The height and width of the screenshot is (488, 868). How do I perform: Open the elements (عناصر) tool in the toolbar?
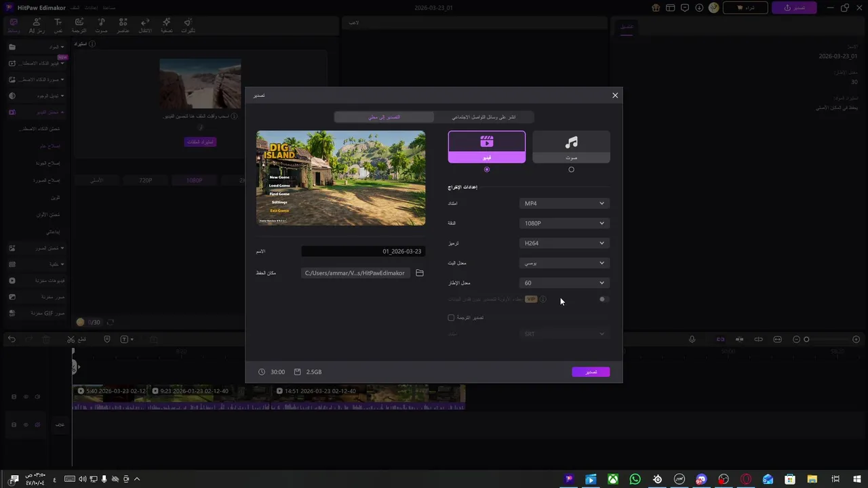123,26
